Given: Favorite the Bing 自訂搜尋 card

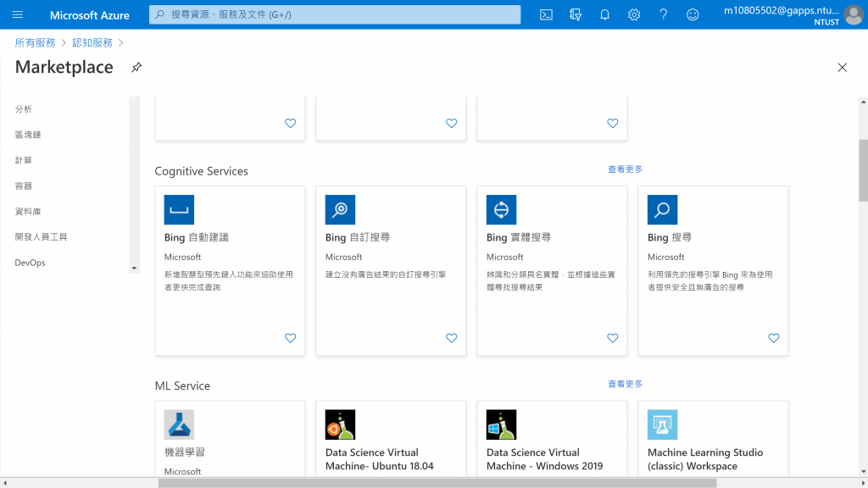Looking at the screenshot, I should click(451, 337).
